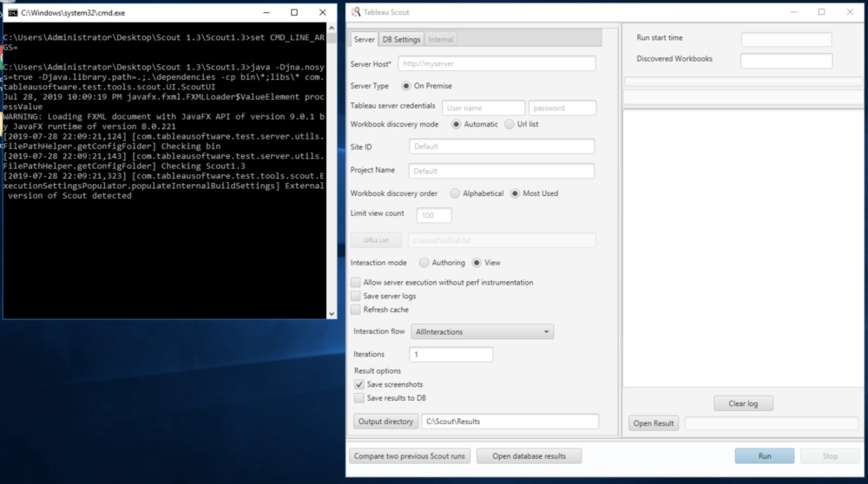This screenshot has height=484, width=868.
Task: Enable Save server logs checkbox
Action: pyautogui.click(x=356, y=296)
